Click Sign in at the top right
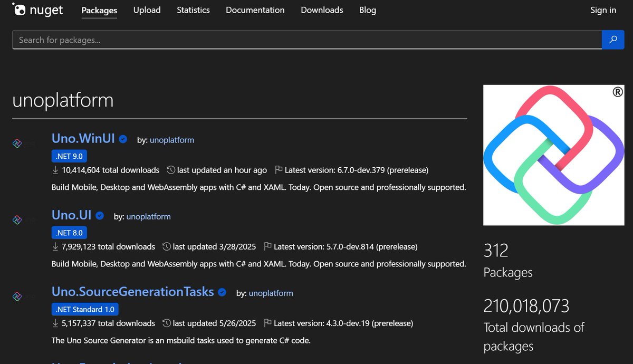 coord(603,10)
